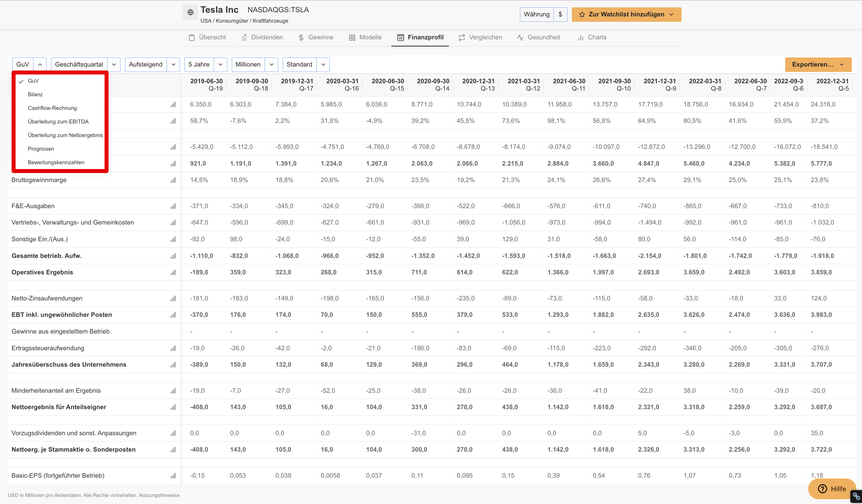Open the 5 Jahre timeframe dropdown
The image size is (862, 504).
point(205,65)
